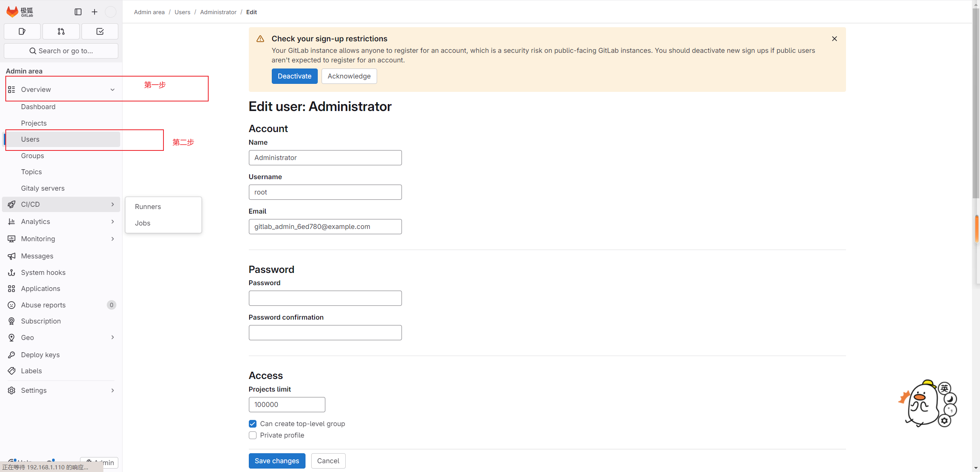This screenshot has height=472, width=980.
Task: Click the user avatar circle icon
Action: pos(111,12)
